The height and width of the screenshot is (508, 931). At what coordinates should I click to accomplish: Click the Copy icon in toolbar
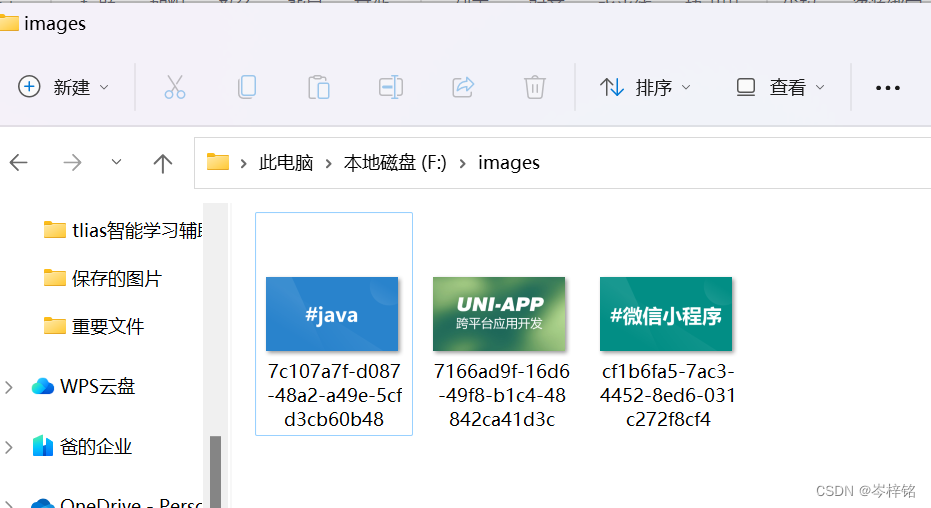[247, 87]
